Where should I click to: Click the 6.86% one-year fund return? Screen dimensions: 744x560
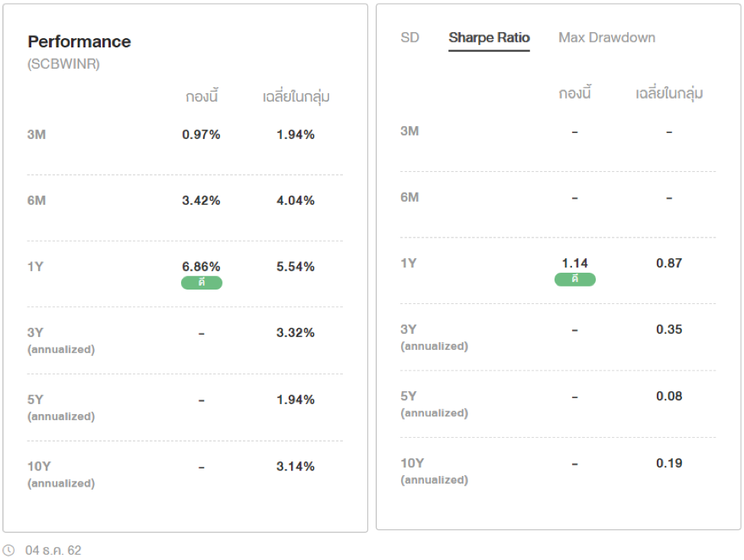(202, 267)
